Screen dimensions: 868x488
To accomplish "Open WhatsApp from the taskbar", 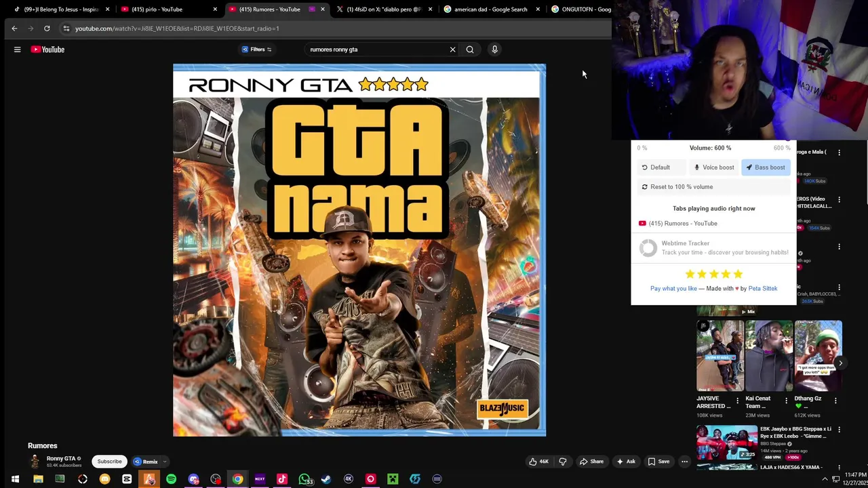I will [x=304, y=479].
